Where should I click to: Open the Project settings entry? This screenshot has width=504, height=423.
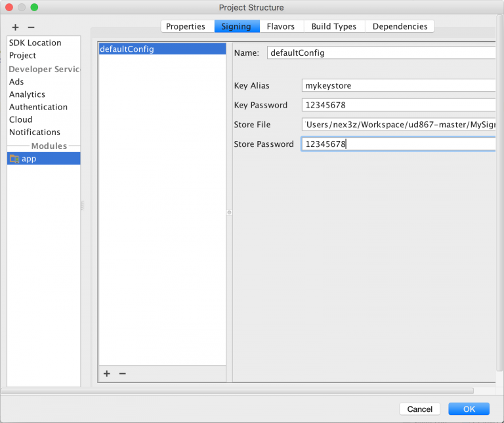coord(23,56)
